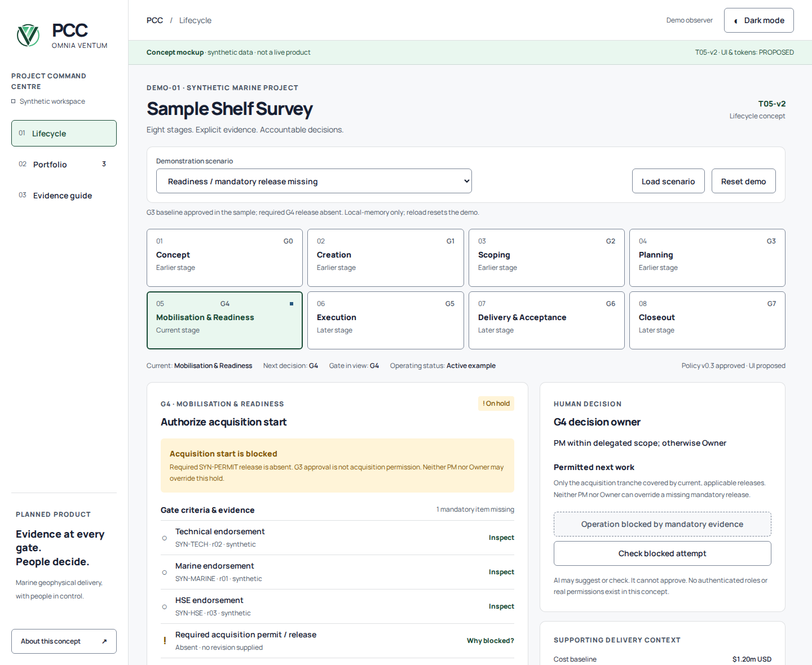Screen dimensions: 812x665
Task: Select the Closeout G7 stage card
Action: click(707, 320)
